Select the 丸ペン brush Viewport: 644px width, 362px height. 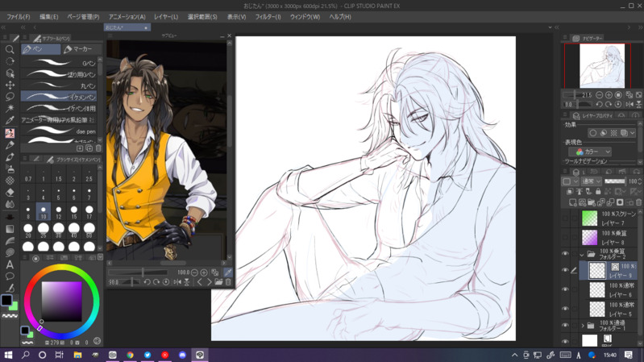click(59, 85)
